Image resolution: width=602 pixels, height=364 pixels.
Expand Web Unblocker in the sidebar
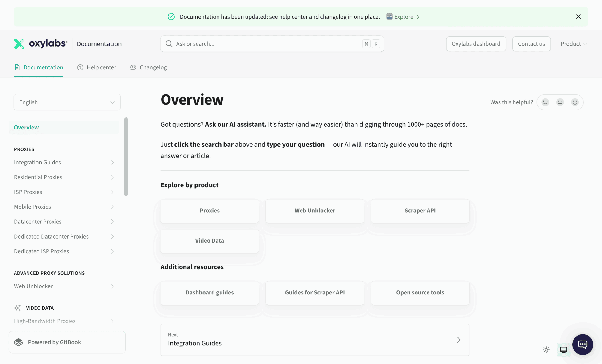(64, 286)
